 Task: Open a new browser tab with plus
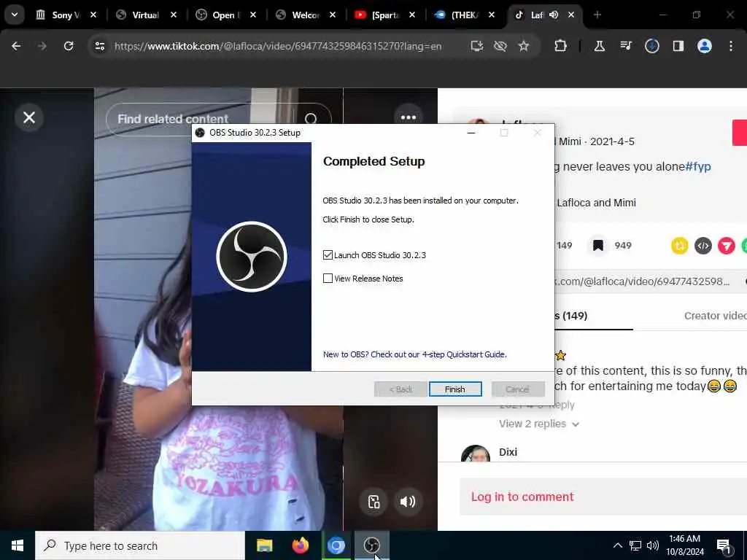pos(597,15)
